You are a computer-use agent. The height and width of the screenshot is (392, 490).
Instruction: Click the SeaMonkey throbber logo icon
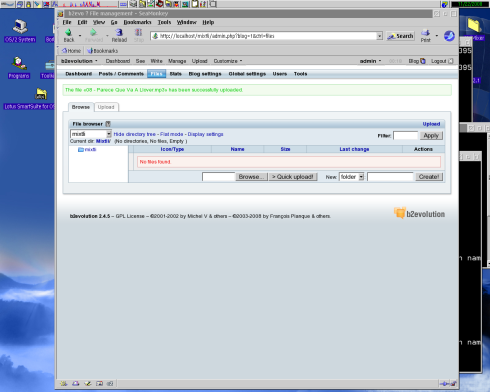coord(449,36)
